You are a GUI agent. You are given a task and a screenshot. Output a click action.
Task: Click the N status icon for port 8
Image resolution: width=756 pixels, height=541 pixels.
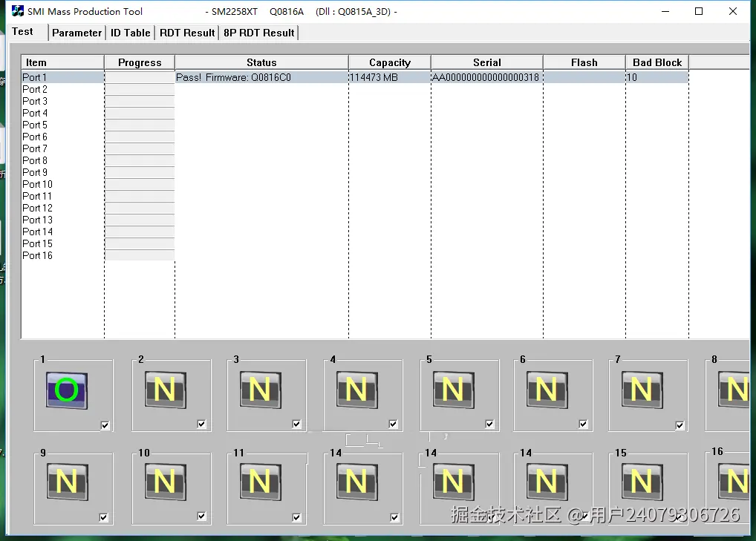pos(734,390)
